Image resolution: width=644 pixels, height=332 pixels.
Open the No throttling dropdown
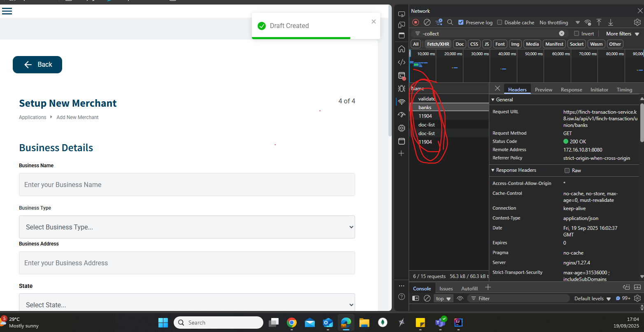tap(559, 22)
